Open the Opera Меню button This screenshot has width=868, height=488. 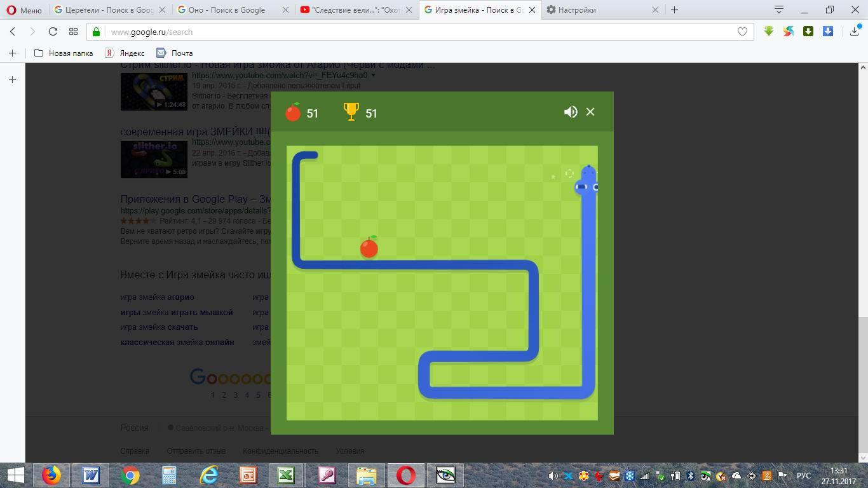[24, 10]
